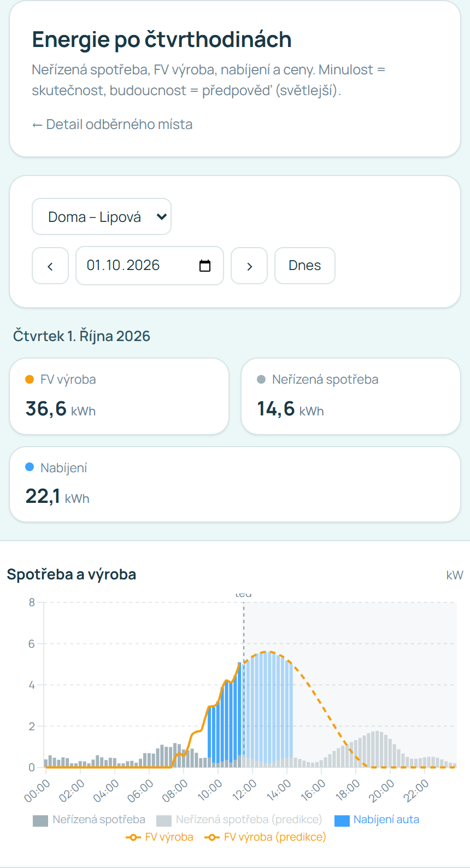470x868 pixels.
Task: Open the Doma – Lipová location dropdown
Action: coord(102,216)
